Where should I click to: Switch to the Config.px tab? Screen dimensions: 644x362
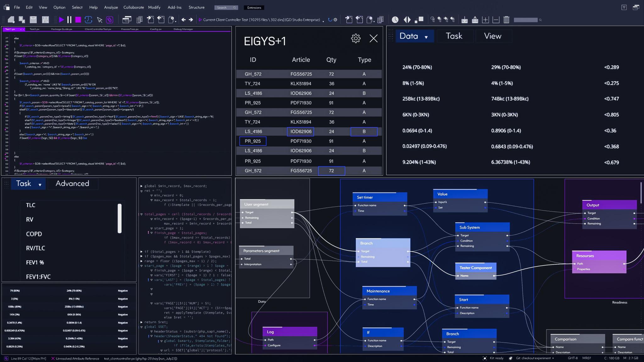(156, 29)
